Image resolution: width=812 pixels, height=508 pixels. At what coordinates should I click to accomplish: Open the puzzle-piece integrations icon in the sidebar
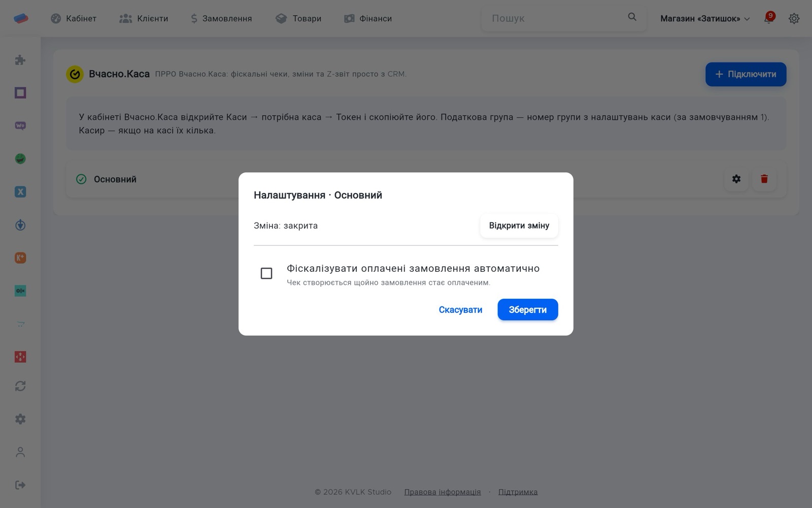(20, 60)
